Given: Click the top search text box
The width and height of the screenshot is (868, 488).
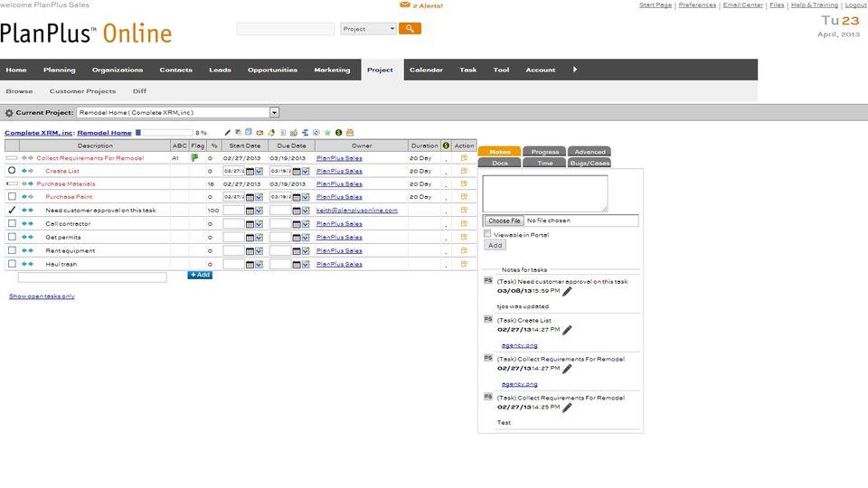Looking at the screenshot, I should point(285,29).
